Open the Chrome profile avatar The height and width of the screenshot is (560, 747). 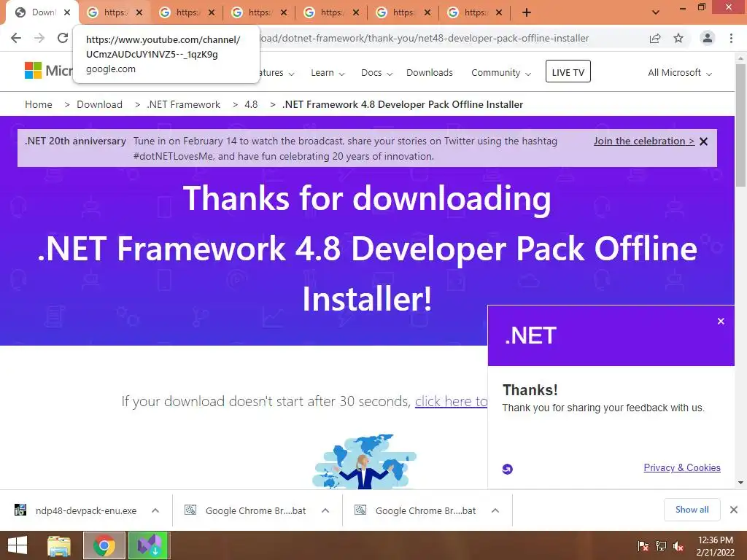(708, 38)
